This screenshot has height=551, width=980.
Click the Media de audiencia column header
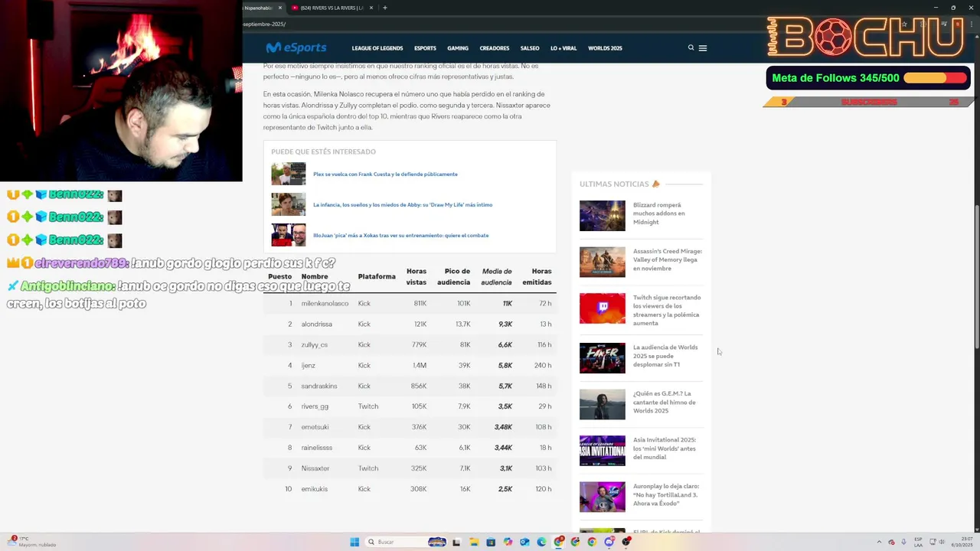click(497, 276)
